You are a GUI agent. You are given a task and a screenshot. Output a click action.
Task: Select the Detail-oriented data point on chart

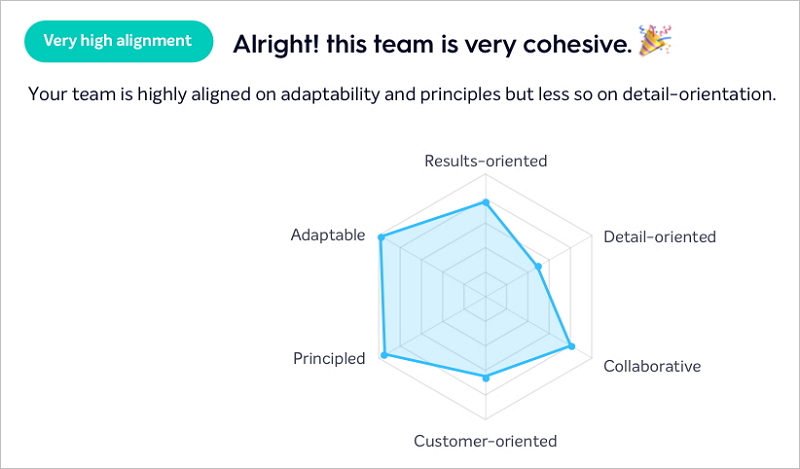(x=538, y=266)
